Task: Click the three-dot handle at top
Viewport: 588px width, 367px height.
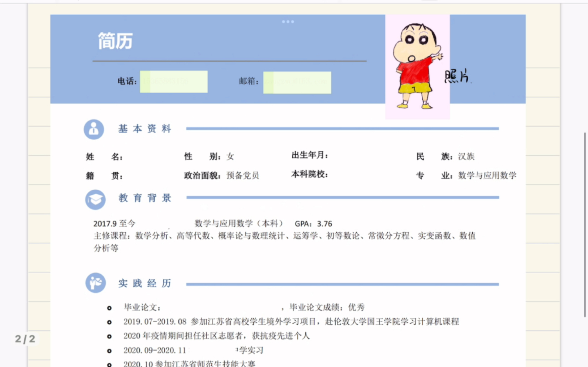Action: pyautogui.click(x=288, y=22)
